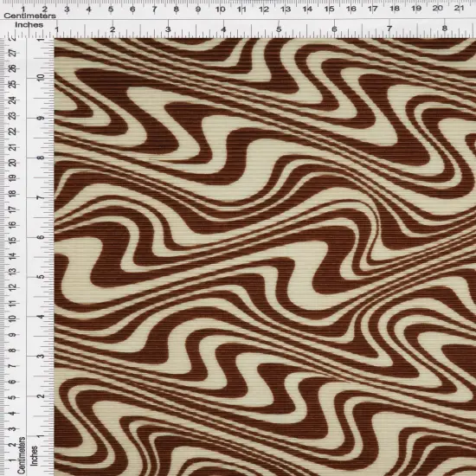Click the 'Centimeters' label on the top ruler

pyautogui.click(x=29, y=16)
